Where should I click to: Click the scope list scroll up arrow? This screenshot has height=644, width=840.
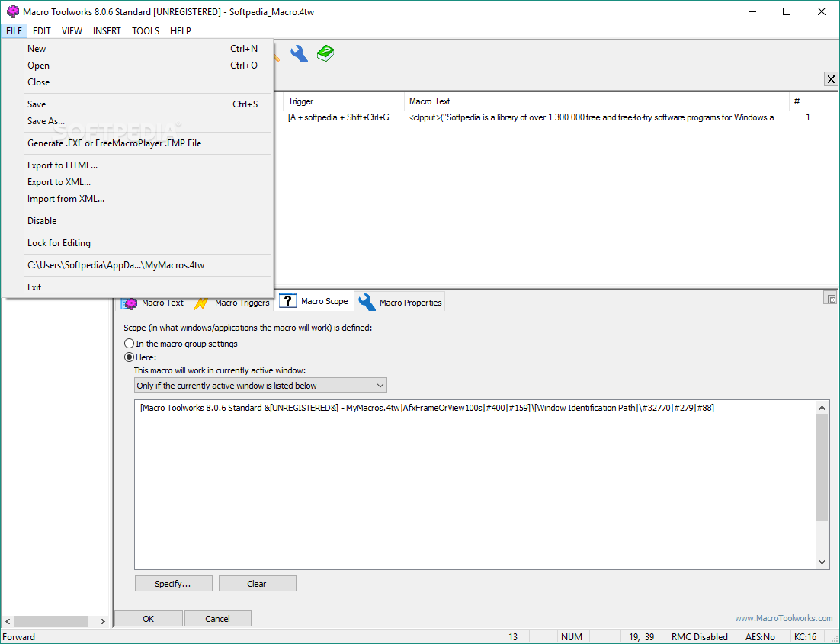tap(822, 408)
